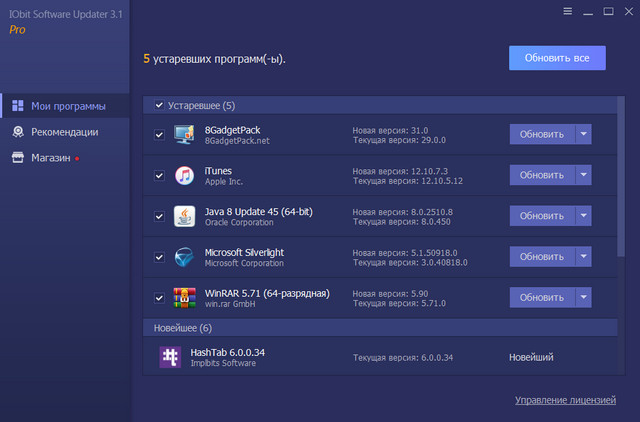The image size is (640, 422).
Task: Expand dropdown arrow beside WinRAR Обновить button
Action: click(583, 298)
